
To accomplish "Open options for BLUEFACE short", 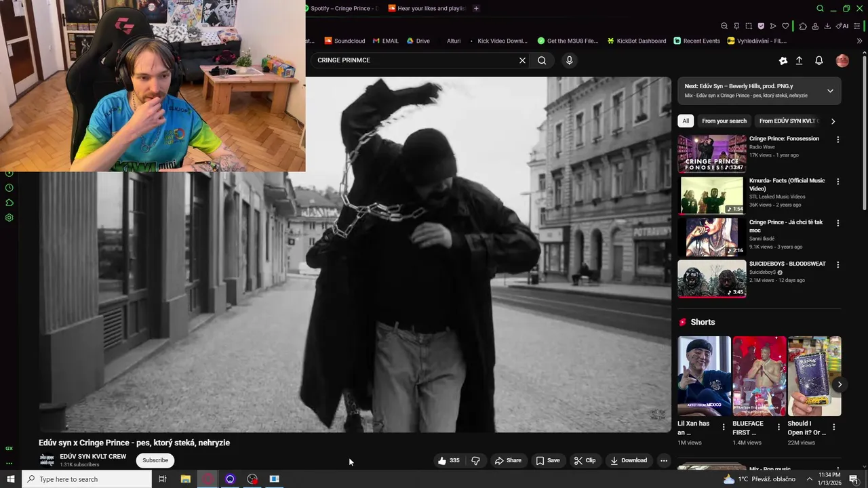I will pyautogui.click(x=778, y=427).
